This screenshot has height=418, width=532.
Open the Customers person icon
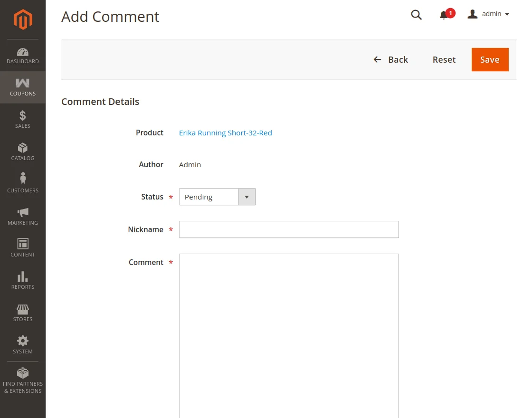point(23,179)
